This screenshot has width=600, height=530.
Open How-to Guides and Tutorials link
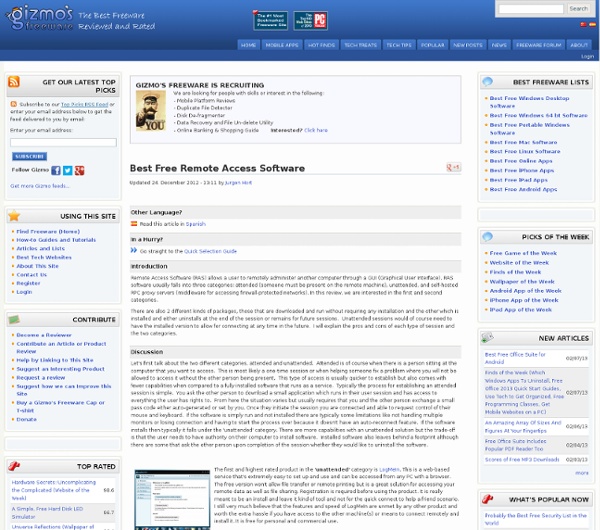(x=56, y=240)
